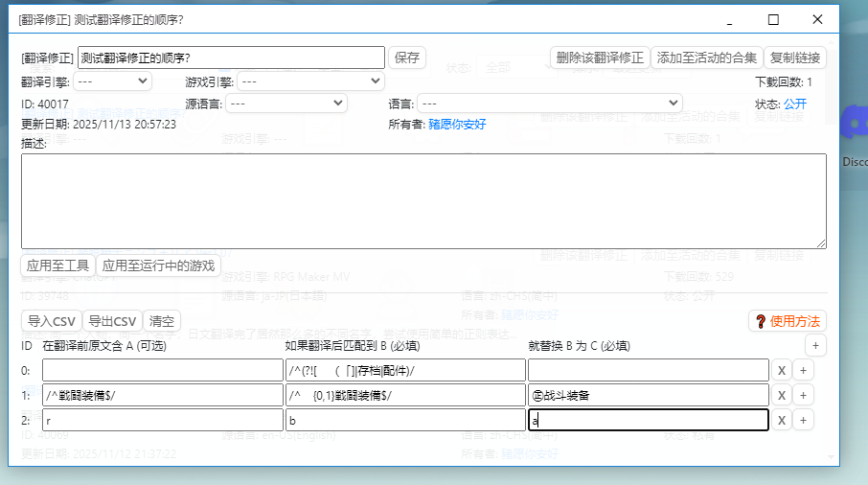This screenshot has height=485, width=868.
Task: Insert a row after row 0 with plus
Action: click(803, 370)
